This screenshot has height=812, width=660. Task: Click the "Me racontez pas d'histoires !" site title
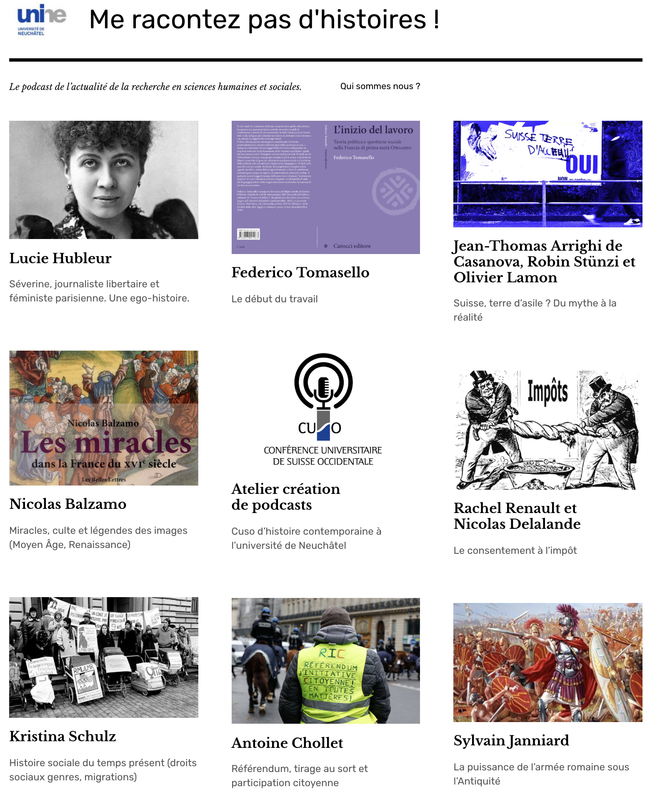tap(265, 20)
